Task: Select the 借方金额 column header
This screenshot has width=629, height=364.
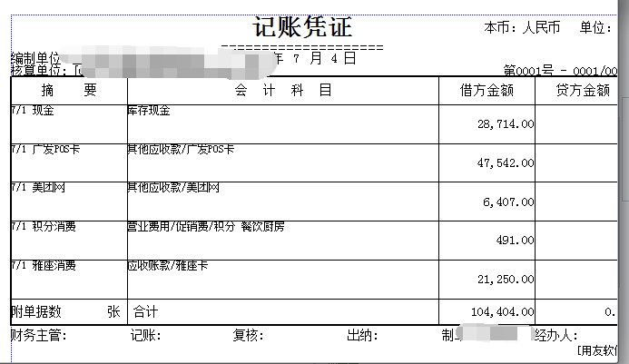Action: click(x=488, y=91)
